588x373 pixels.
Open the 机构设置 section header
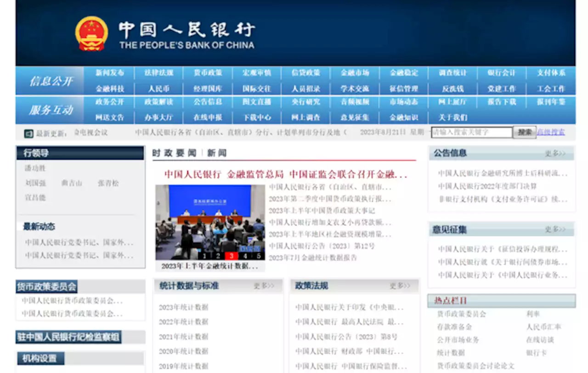[40, 358]
